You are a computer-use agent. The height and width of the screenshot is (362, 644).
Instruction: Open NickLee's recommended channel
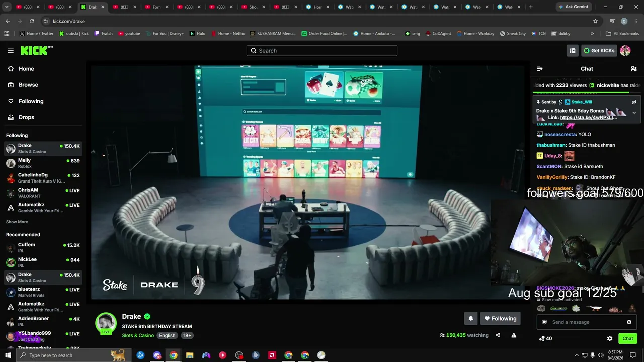(43, 262)
